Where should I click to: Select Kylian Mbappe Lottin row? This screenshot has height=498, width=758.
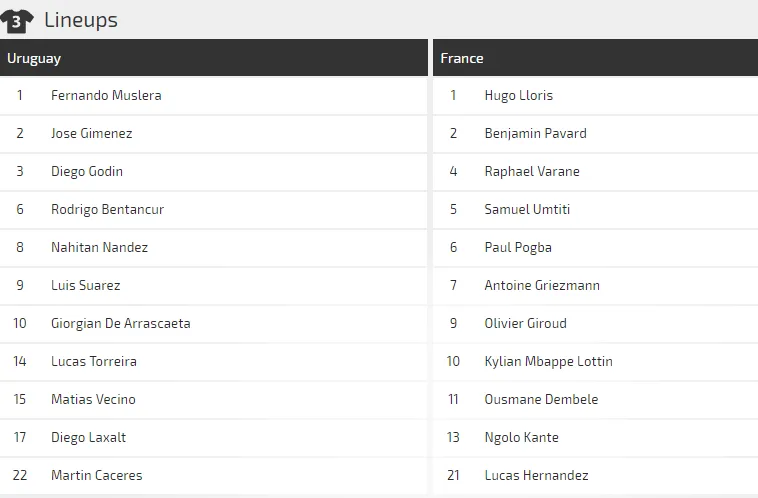548,362
